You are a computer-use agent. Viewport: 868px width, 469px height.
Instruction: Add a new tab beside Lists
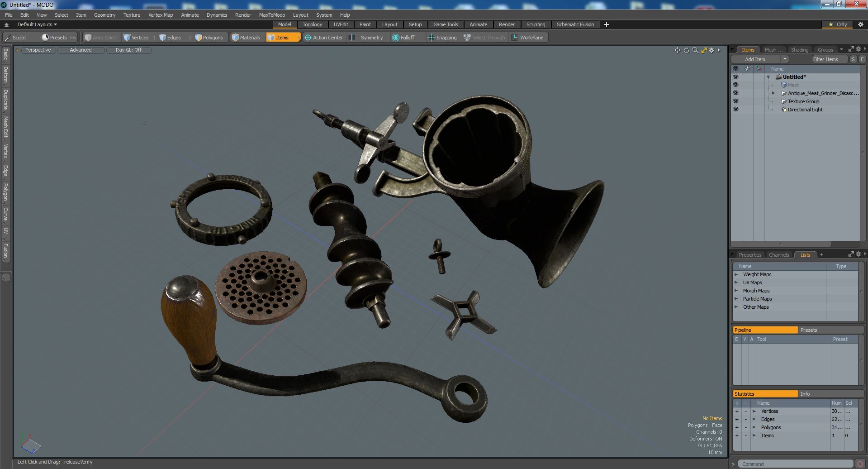(x=821, y=254)
